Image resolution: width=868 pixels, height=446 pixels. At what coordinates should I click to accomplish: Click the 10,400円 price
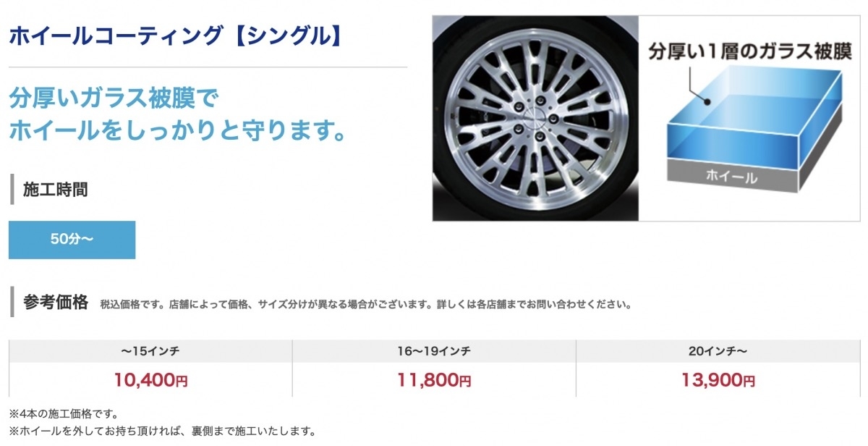(150, 379)
